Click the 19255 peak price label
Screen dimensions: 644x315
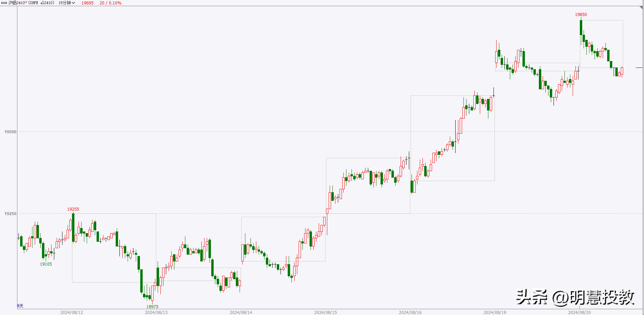click(x=73, y=209)
